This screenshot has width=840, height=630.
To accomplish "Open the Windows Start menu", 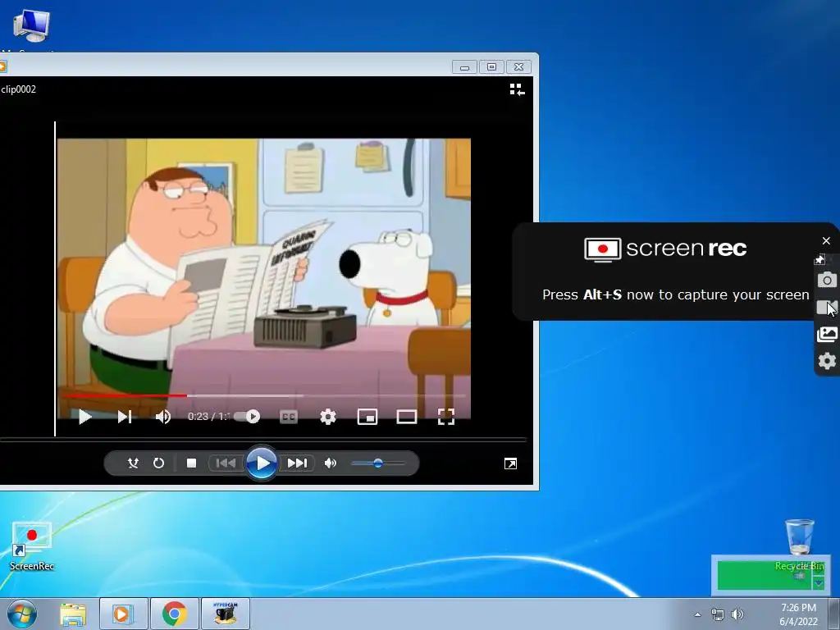I will point(22,614).
